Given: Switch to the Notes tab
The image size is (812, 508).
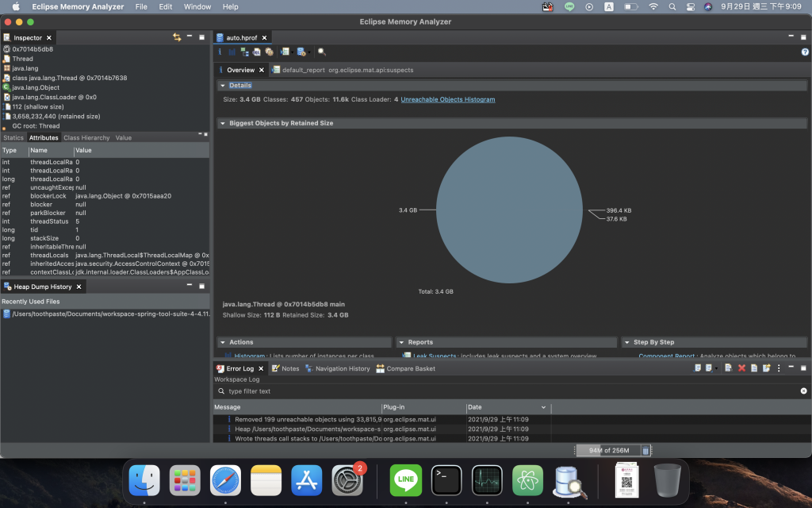Looking at the screenshot, I should [285, 368].
